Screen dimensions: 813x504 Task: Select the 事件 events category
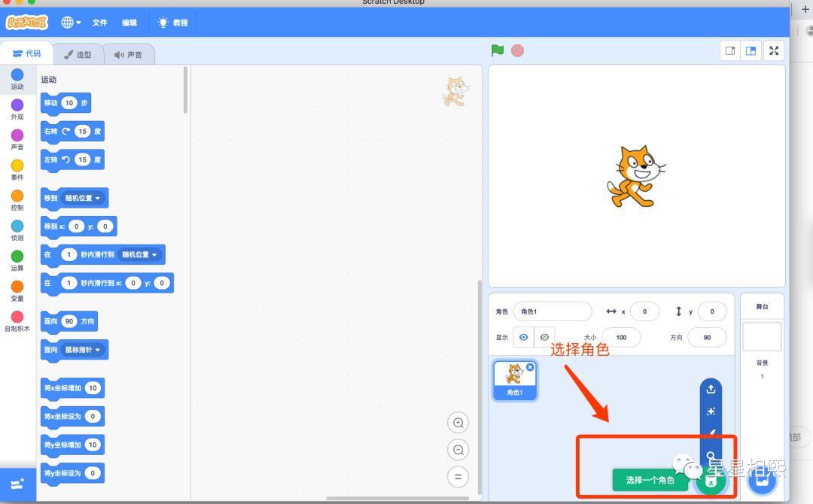(x=17, y=170)
